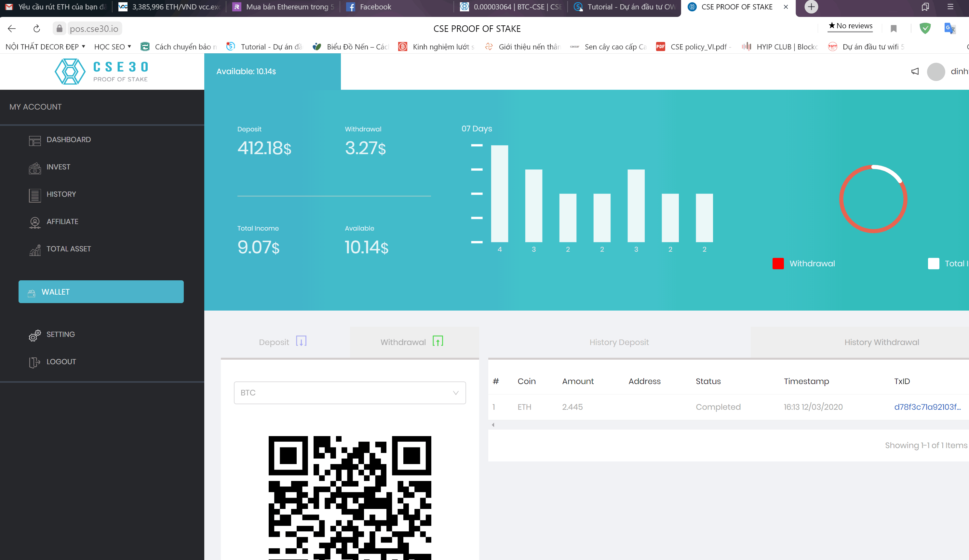
Task: Switch to the Withdrawal tab
Action: tap(412, 342)
